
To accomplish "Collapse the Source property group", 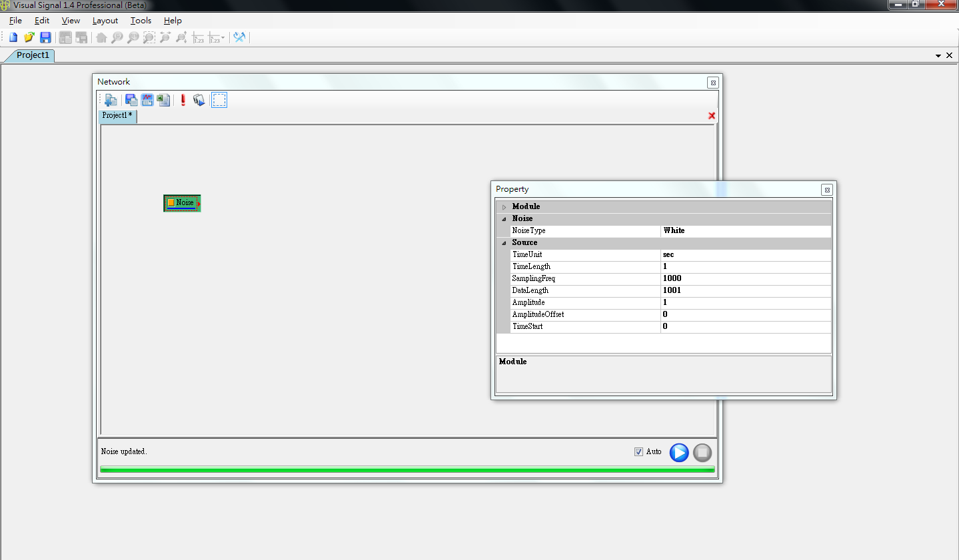I will (504, 243).
